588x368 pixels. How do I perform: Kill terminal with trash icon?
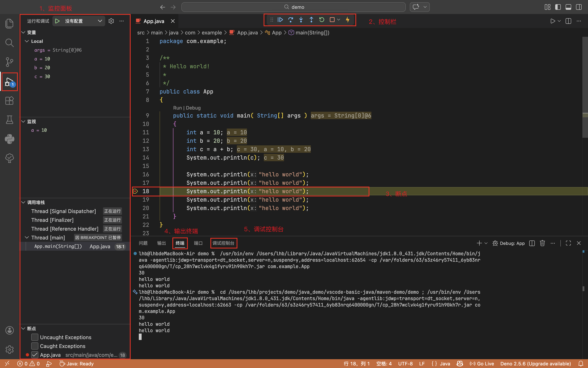coord(542,243)
